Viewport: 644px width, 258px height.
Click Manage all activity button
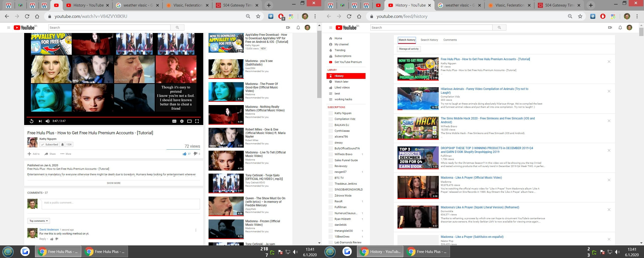pos(409,49)
